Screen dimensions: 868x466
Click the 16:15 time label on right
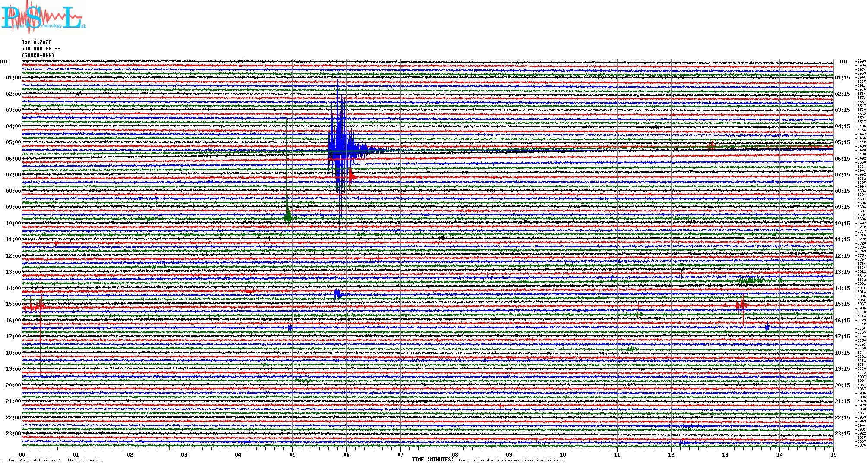point(842,321)
